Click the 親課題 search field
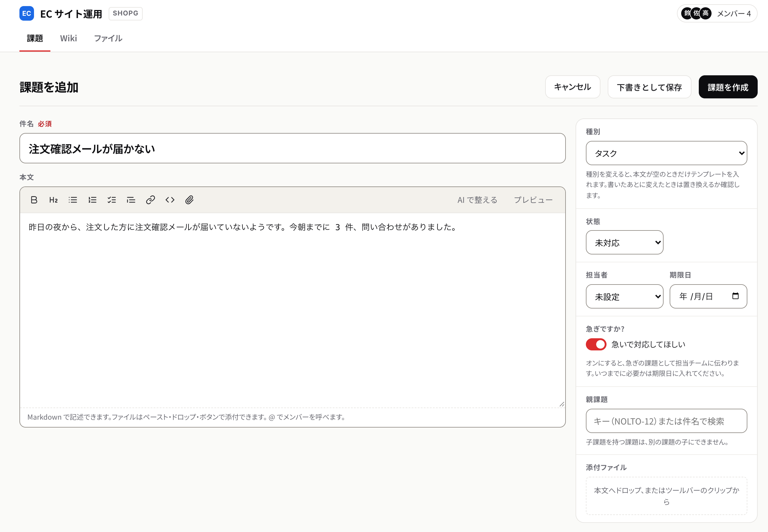This screenshot has width=768, height=532. (x=666, y=421)
